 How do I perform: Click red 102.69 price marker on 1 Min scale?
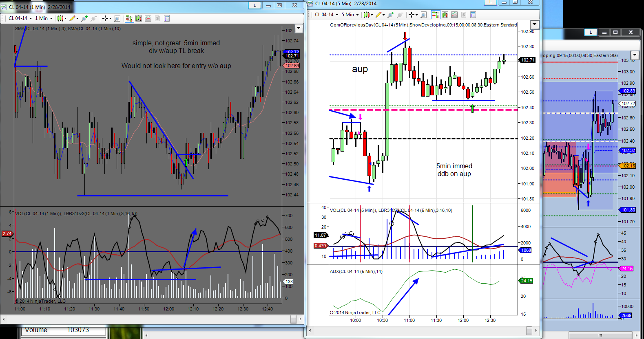click(x=292, y=66)
